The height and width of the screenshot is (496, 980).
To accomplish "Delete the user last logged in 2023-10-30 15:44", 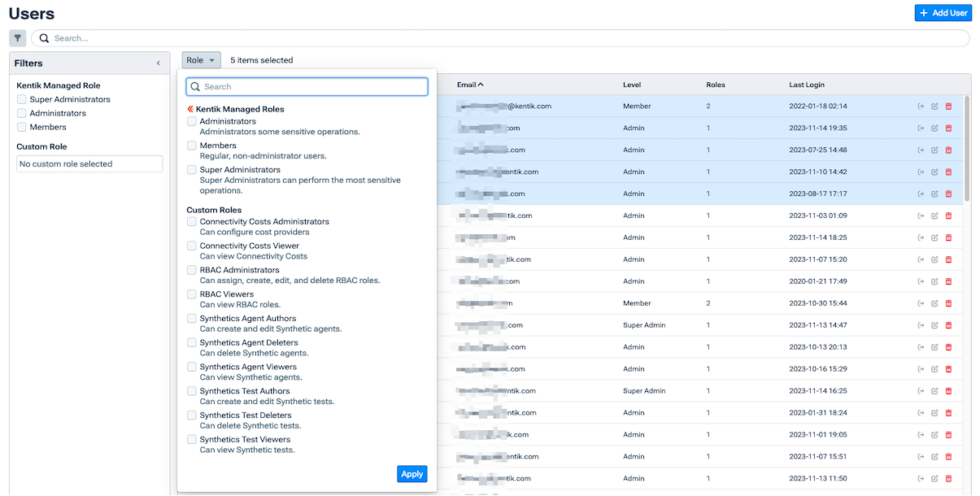I will 948,303.
